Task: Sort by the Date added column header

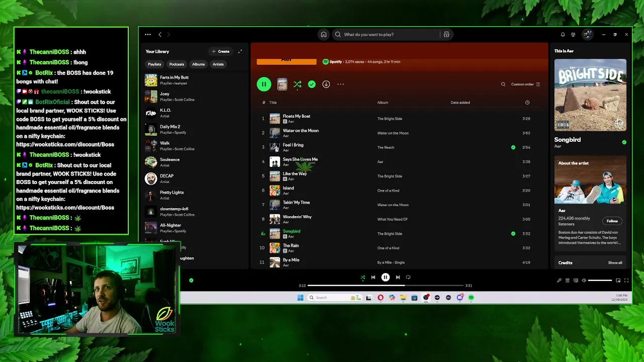Action: [460, 103]
